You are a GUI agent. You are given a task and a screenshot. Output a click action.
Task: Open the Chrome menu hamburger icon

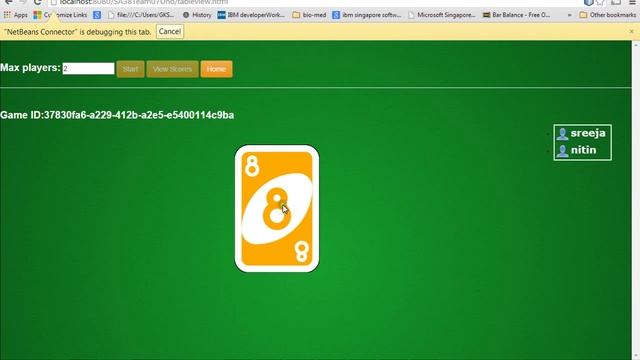(632, 2)
